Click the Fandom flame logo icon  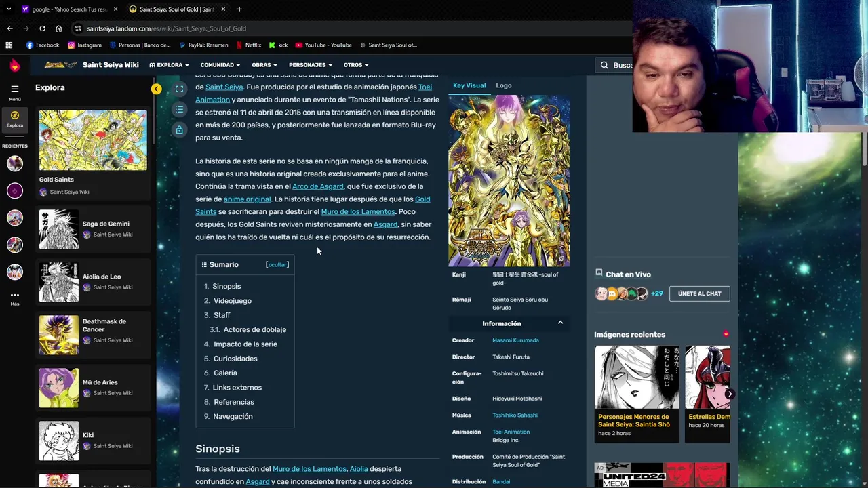coord(15,65)
